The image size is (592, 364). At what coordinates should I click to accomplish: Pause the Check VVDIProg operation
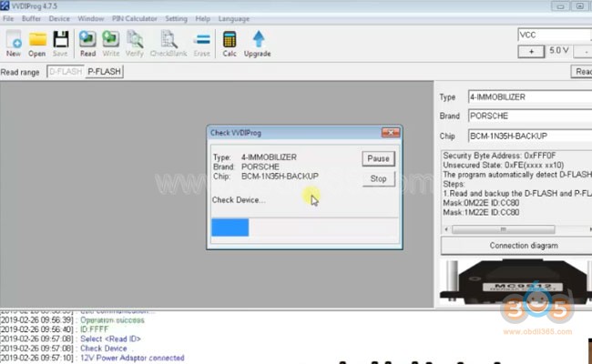(378, 158)
